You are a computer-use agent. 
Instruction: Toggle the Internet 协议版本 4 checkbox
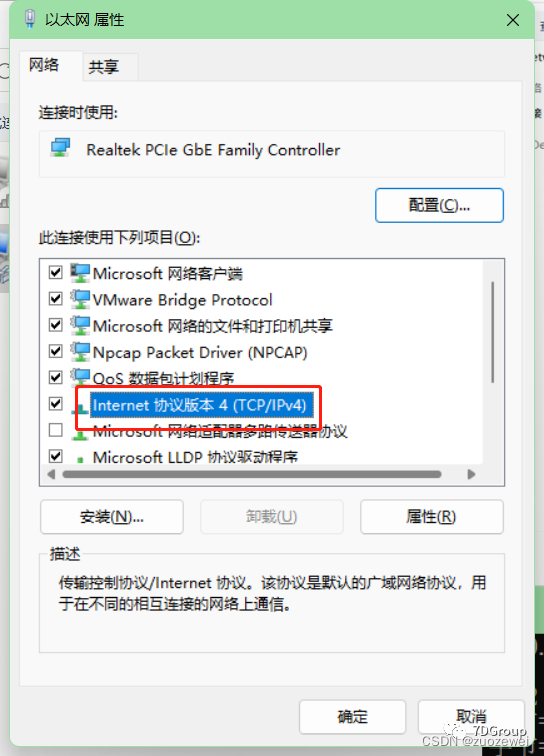[55, 403]
